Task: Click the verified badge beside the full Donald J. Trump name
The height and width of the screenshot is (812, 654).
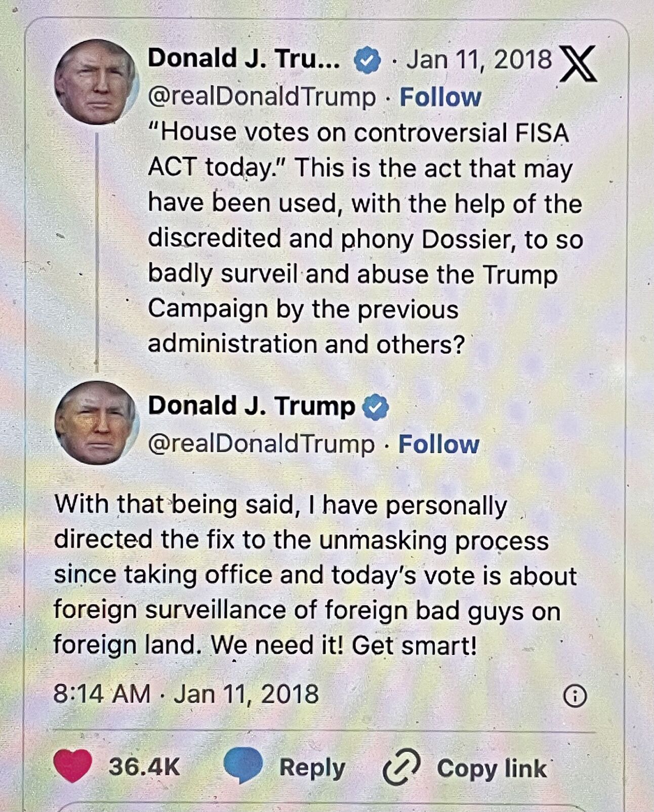Action: click(376, 408)
